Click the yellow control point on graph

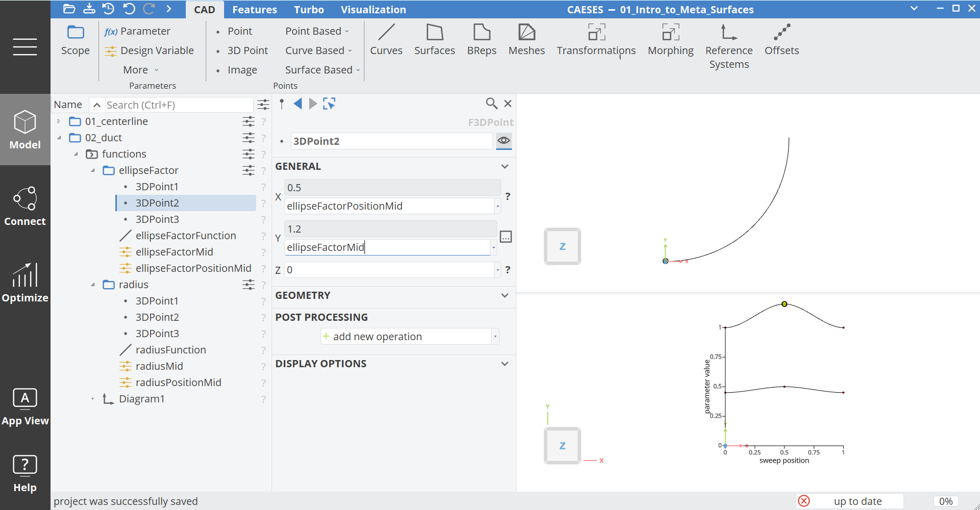point(785,304)
